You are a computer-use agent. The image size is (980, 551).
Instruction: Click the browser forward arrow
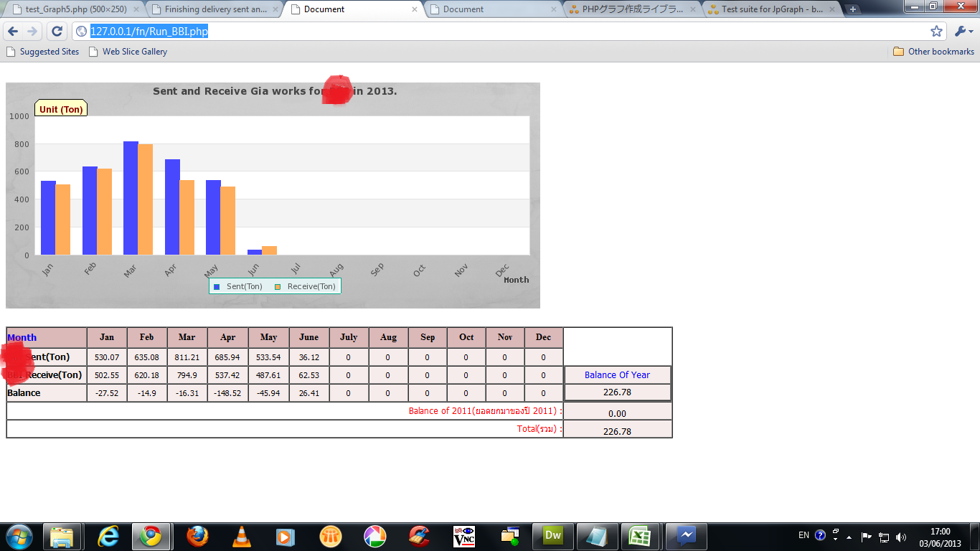[x=32, y=32]
